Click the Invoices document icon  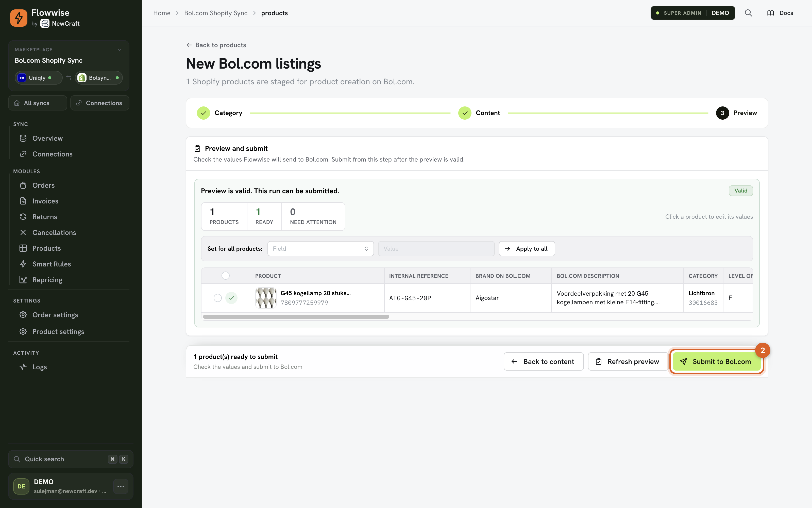23,201
